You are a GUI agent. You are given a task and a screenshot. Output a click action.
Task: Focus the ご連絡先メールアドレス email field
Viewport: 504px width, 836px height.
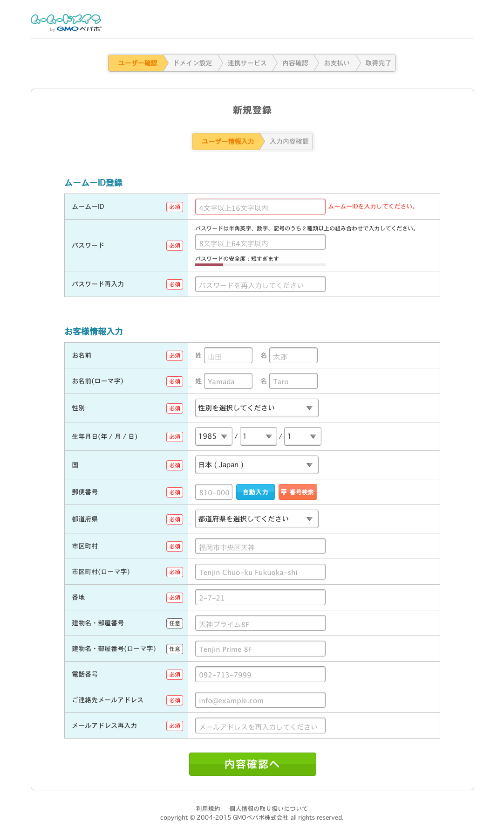(260, 700)
